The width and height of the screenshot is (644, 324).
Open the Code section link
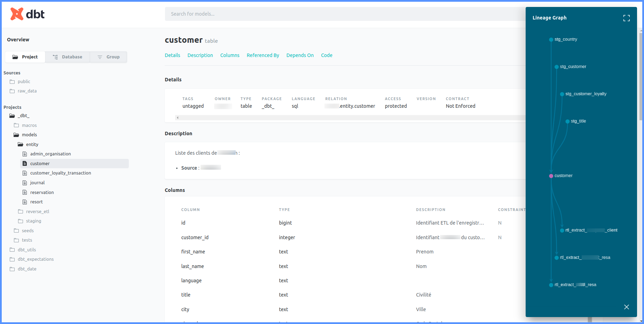pos(327,55)
